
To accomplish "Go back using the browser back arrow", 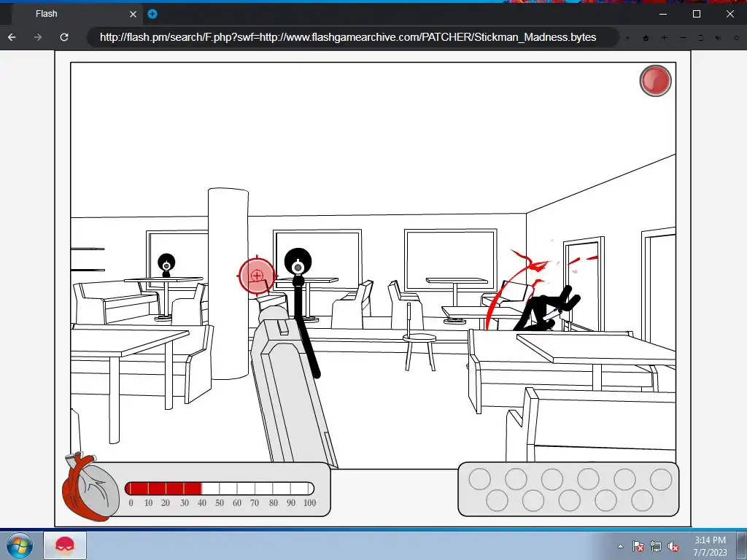I will 12,37.
